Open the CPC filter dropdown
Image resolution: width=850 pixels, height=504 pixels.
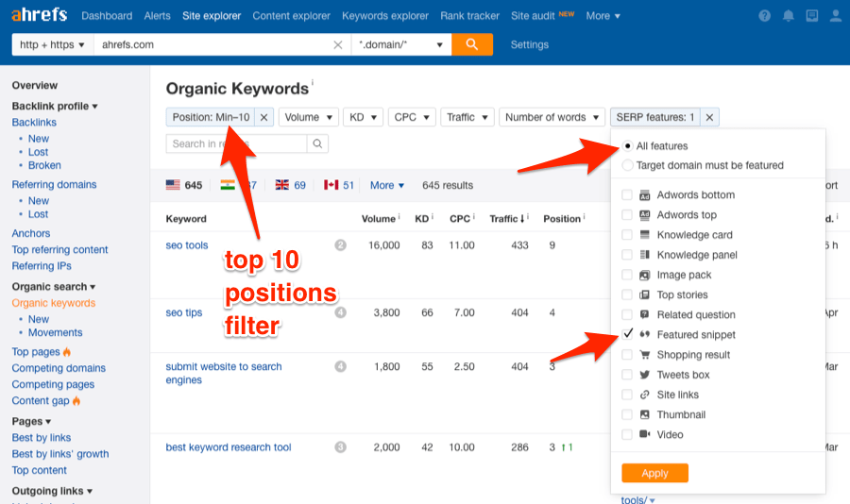(x=412, y=117)
